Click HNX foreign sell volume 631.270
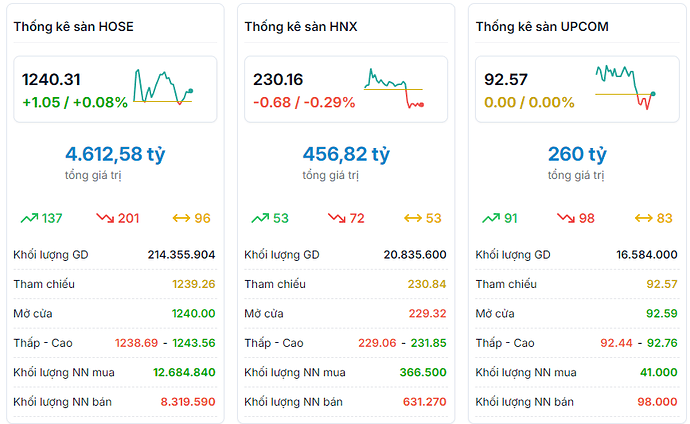 pyautogui.click(x=425, y=402)
